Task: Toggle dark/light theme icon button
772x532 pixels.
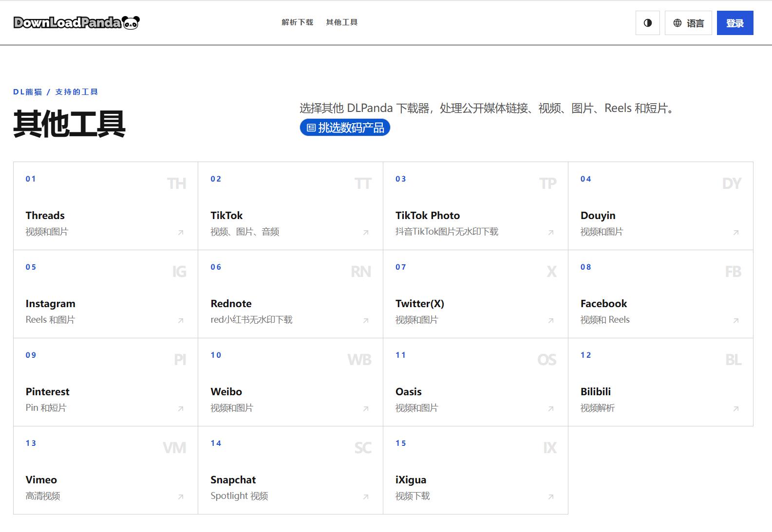Action: (648, 23)
